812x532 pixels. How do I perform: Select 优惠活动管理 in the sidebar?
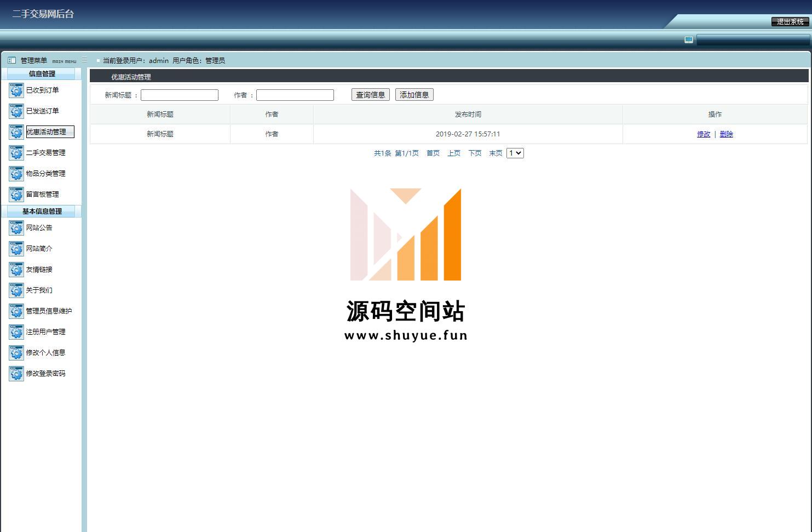(x=50, y=131)
